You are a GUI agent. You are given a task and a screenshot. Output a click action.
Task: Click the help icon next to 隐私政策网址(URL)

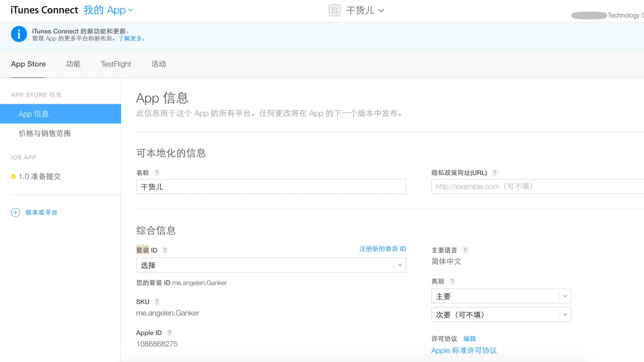pyautogui.click(x=495, y=173)
